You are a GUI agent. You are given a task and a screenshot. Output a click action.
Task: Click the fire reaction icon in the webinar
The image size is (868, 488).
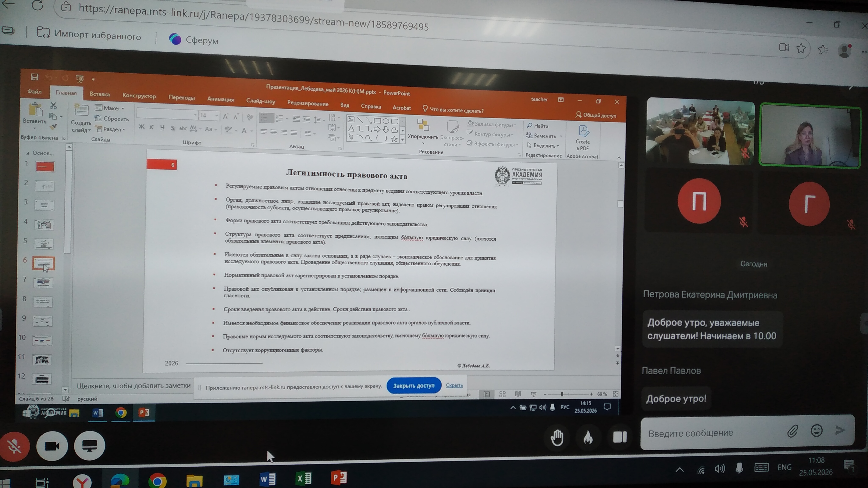(x=588, y=437)
